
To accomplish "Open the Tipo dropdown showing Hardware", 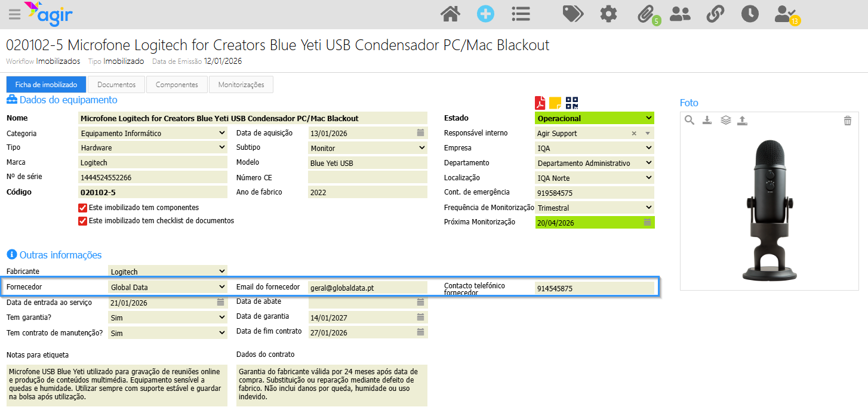I will 153,147.
